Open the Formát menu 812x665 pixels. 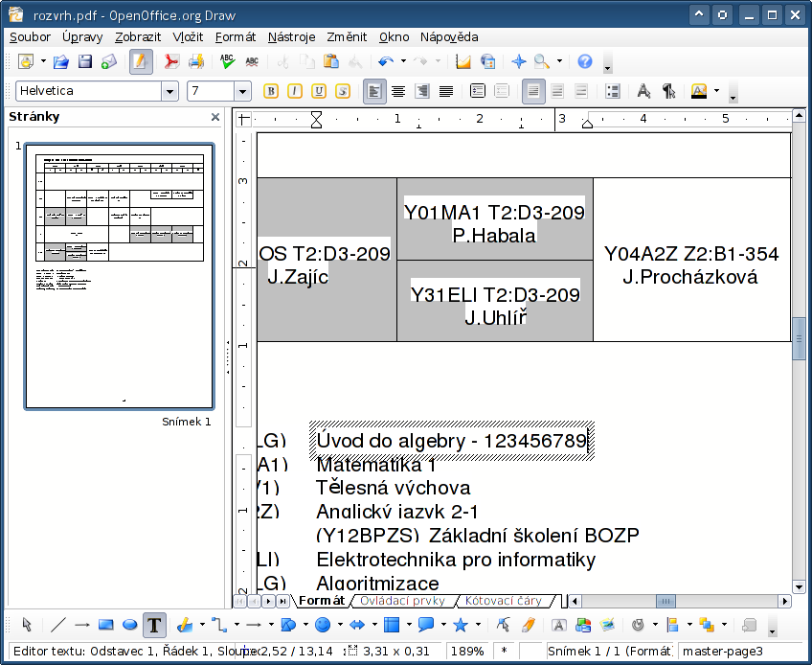tap(235, 36)
